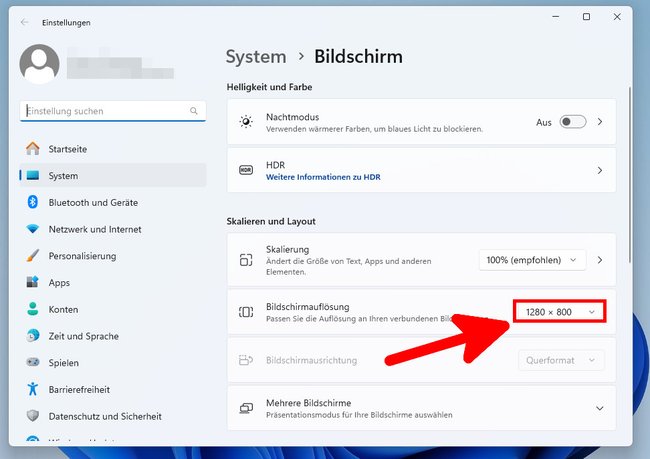Click the Mehrere Bildschirme dual-monitor icon
This screenshot has width=650, height=459.
click(x=246, y=408)
